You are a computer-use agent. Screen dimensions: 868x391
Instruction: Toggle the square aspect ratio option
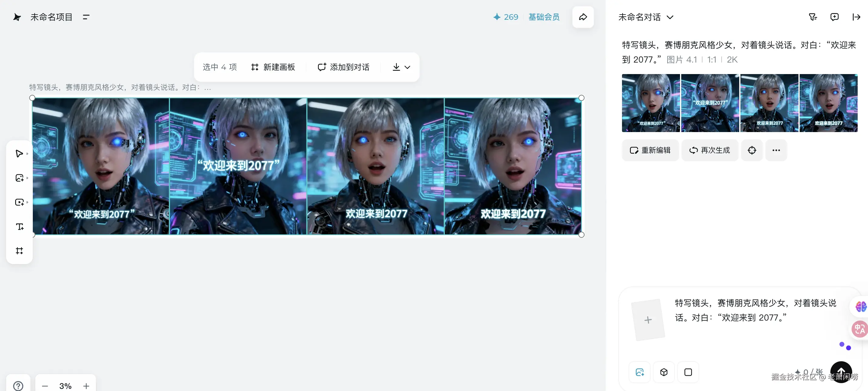pos(688,372)
